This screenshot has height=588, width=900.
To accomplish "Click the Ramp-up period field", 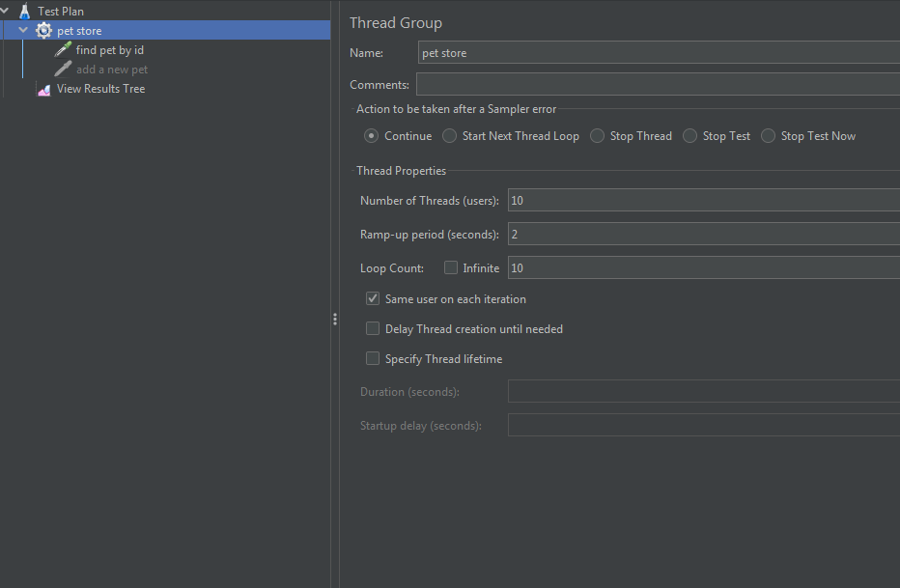I will coord(704,234).
